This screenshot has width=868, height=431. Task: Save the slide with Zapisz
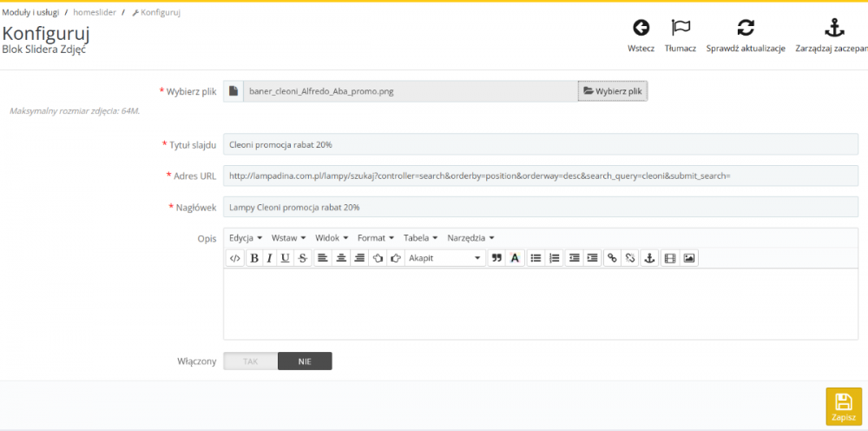click(x=843, y=406)
